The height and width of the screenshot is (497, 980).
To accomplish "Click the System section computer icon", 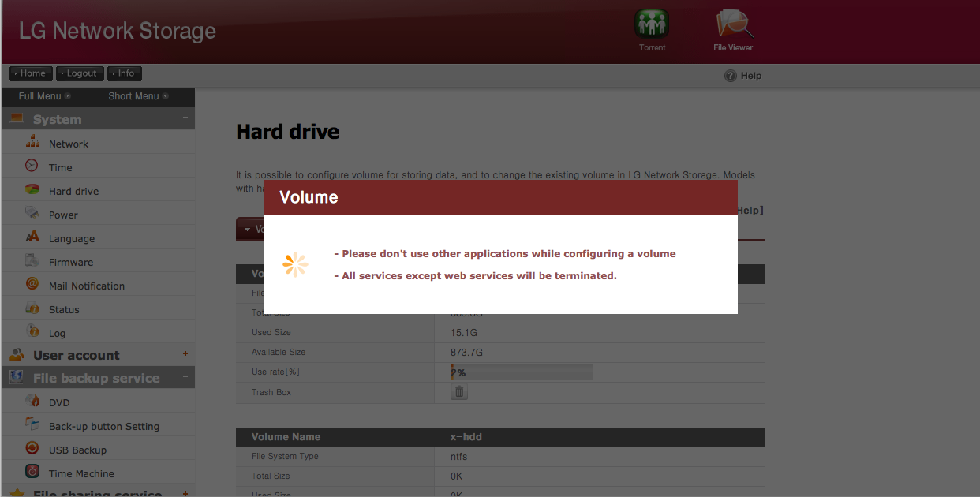I will (17, 119).
